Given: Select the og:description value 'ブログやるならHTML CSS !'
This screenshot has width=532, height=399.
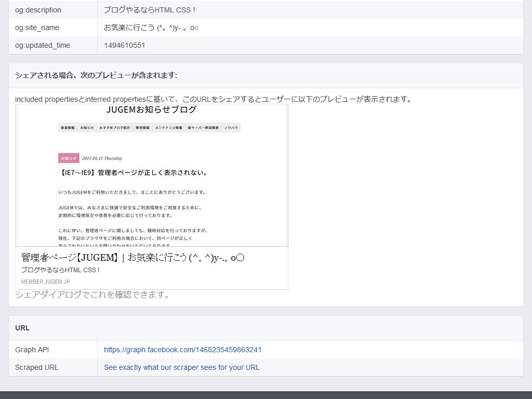Looking at the screenshot, I should pyautogui.click(x=149, y=10).
